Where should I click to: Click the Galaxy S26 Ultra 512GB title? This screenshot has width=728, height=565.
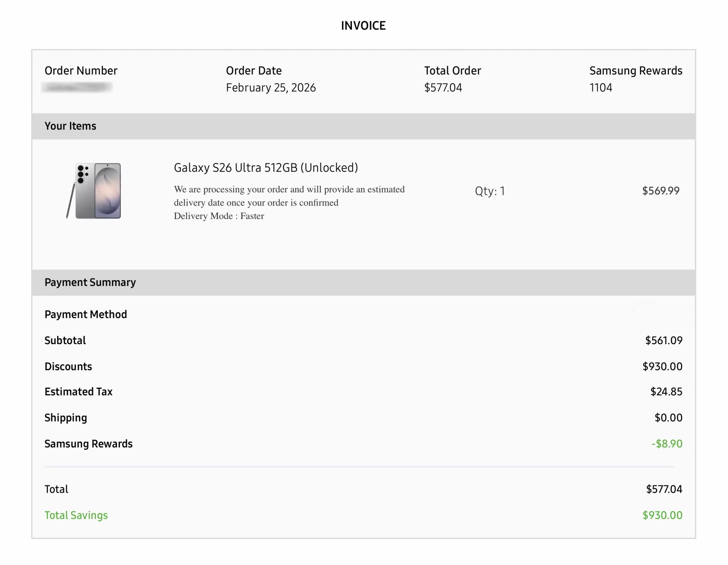tap(266, 168)
